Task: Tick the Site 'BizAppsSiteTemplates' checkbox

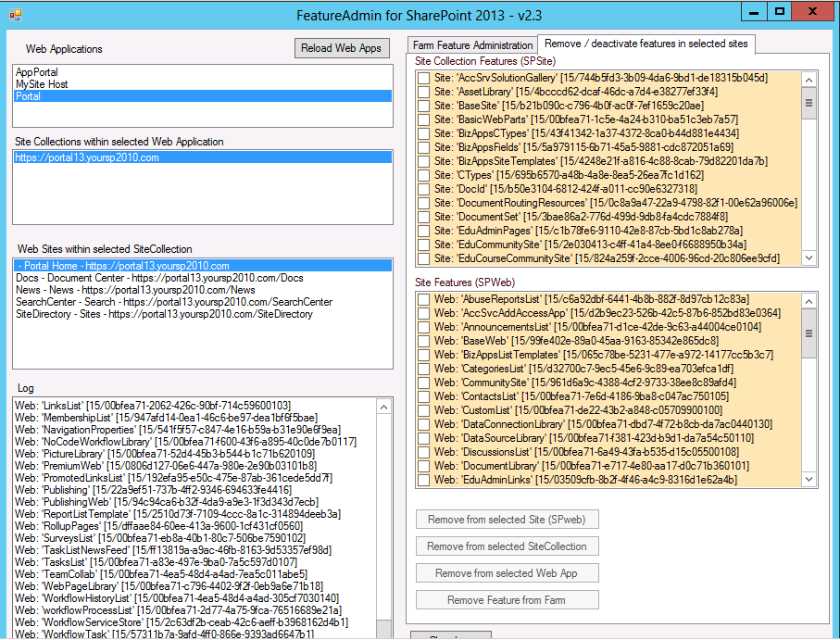Action: click(424, 162)
